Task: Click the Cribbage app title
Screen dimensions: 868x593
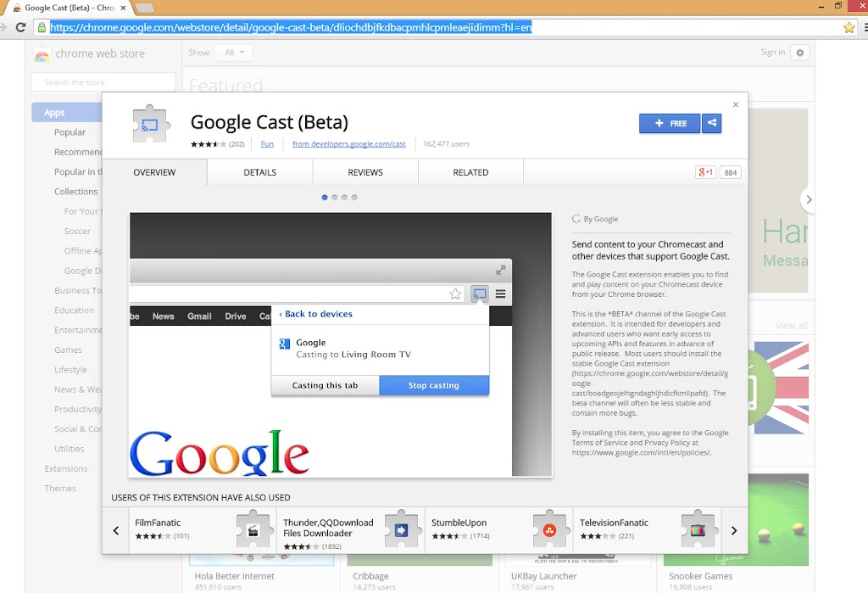Action: tap(370, 576)
